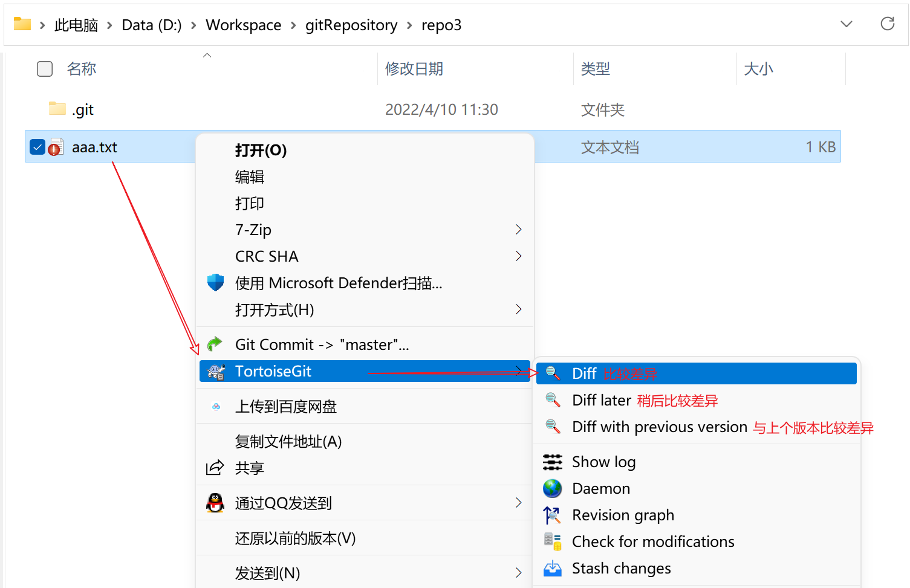910x588 pixels.
Task: Expand the CRC SHA submenu arrow
Action: coord(518,256)
